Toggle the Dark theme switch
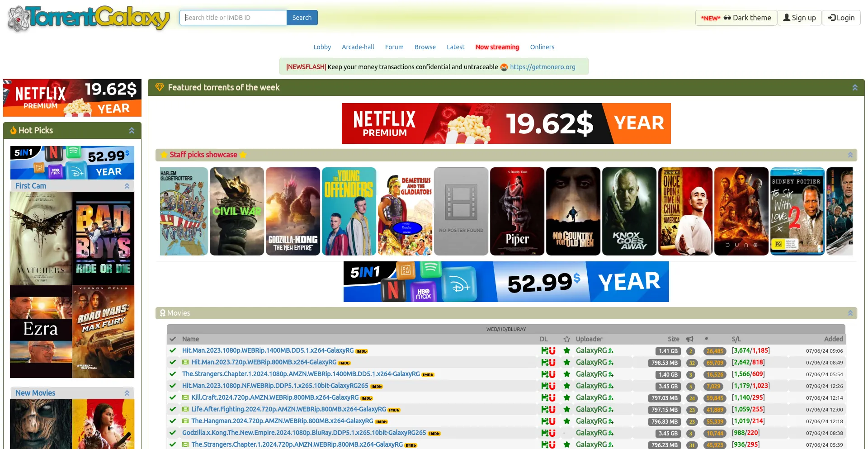868x449 pixels. (x=736, y=18)
